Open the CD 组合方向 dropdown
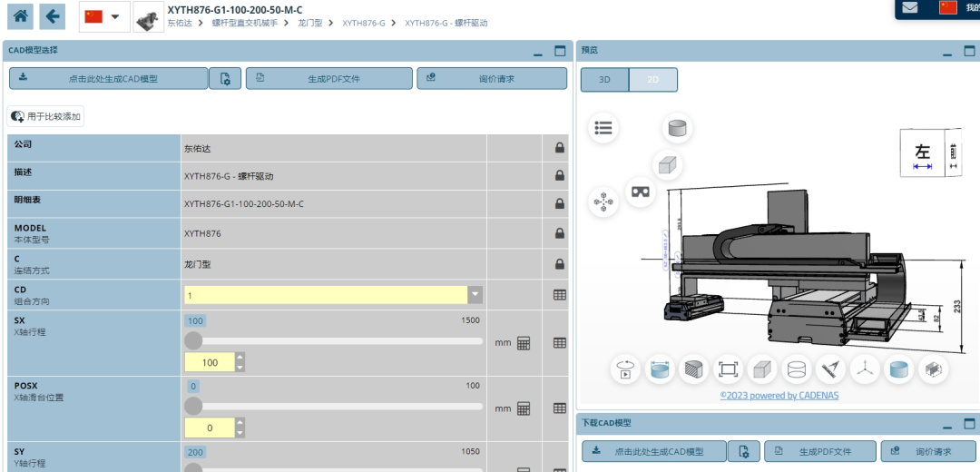980x472 pixels. click(x=333, y=295)
